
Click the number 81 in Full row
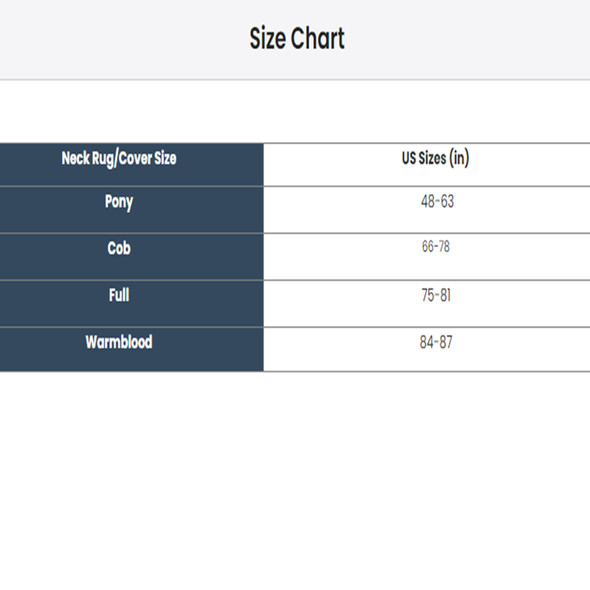(x=445, y=295)
